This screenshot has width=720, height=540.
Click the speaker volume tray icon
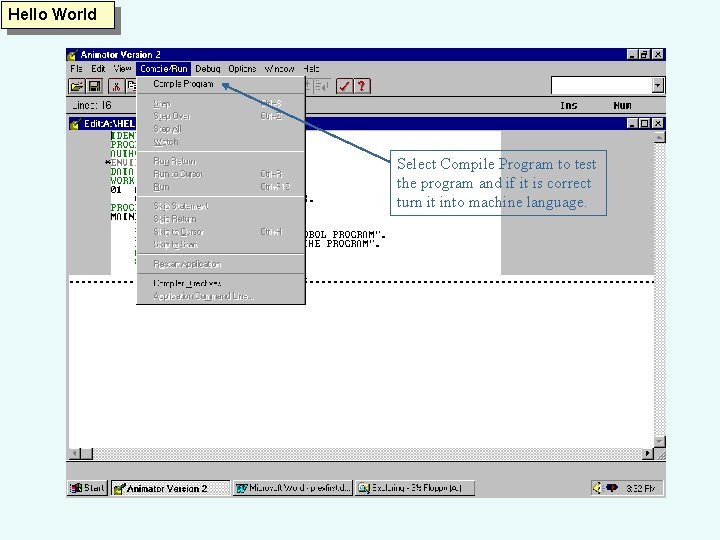596,488
